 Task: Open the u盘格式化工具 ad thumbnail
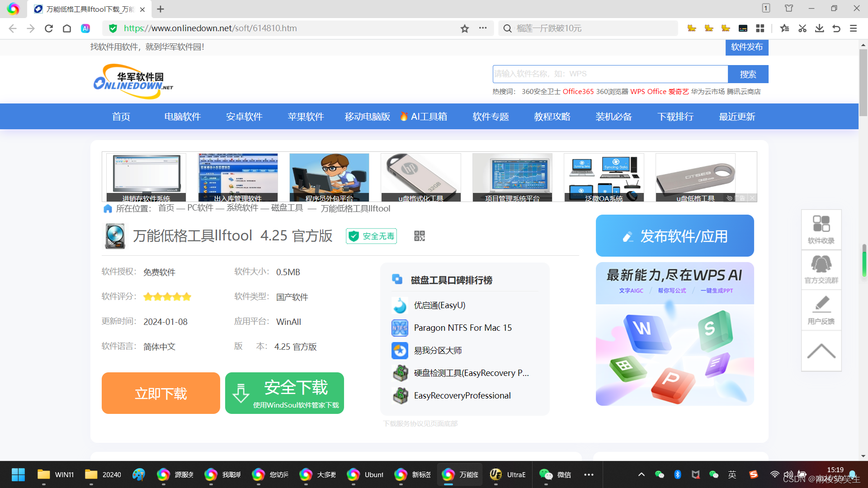pos(420,177)
